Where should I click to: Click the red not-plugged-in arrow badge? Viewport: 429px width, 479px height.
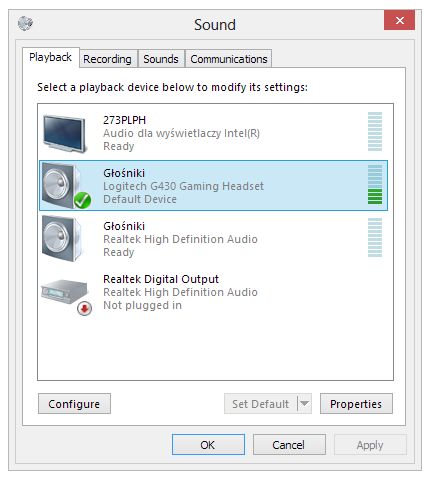[84, 308]
